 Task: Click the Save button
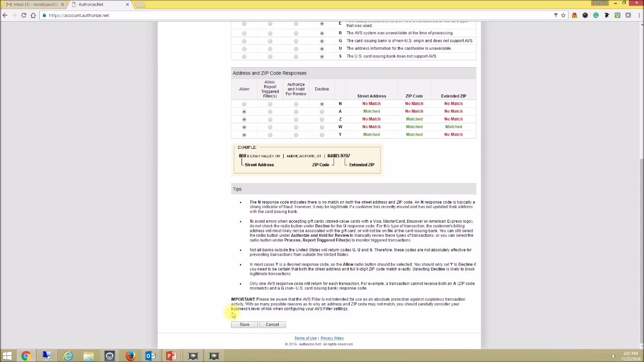coord(245,324)
